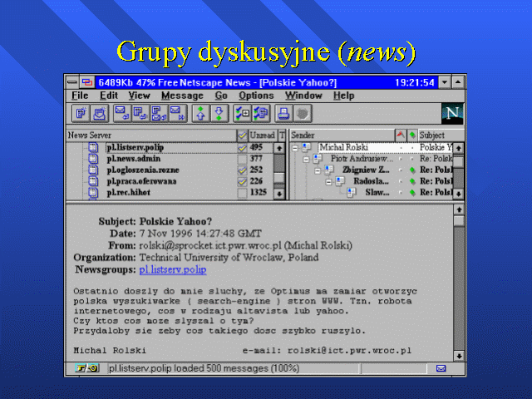Toggle subscription checkbox for pl.praca.oferowana
Image resolution: width=532 pixels, height=399 pixels.
click(x=242, y=181)
